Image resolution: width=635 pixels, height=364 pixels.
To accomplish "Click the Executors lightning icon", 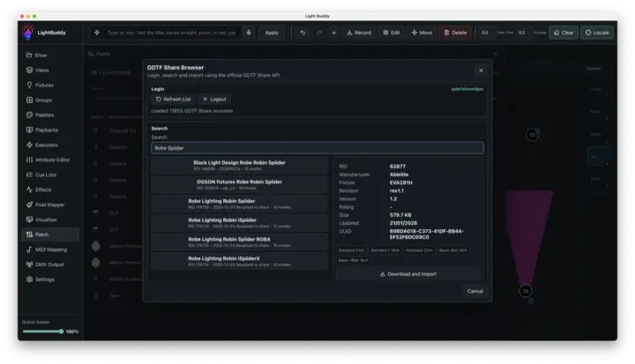I will [x=29, y=145].
